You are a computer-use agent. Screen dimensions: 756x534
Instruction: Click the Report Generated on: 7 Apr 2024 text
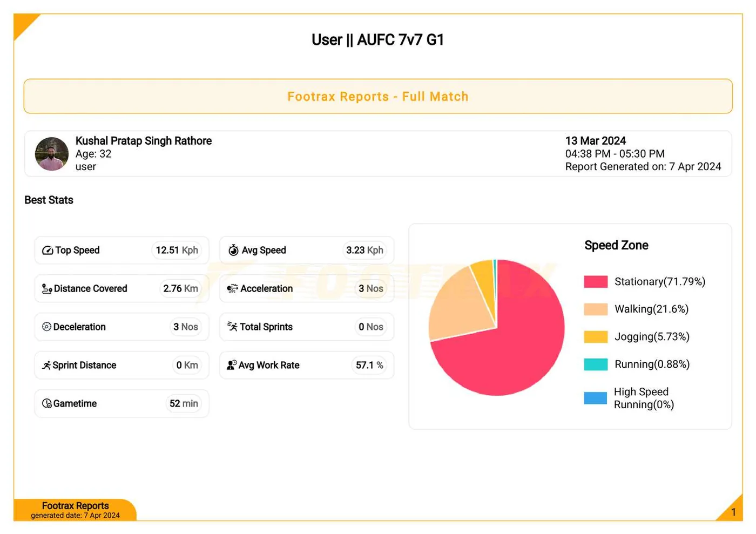click(x=643, y=167)
